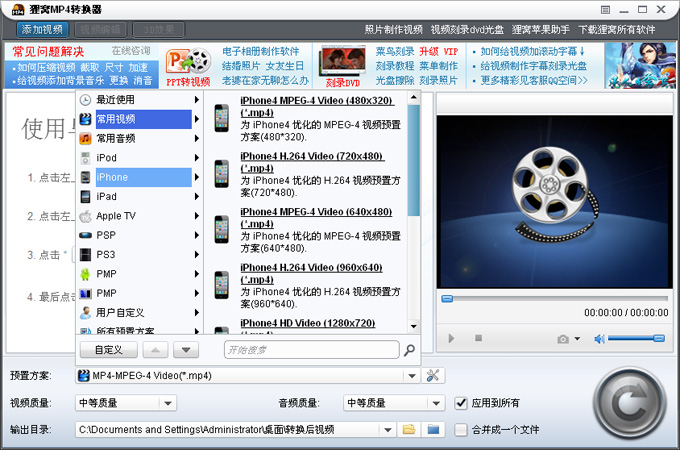680x450 pixels.
Task: Click the 刻录DVD thumbnail icon
Action: [x=343, y=66]
